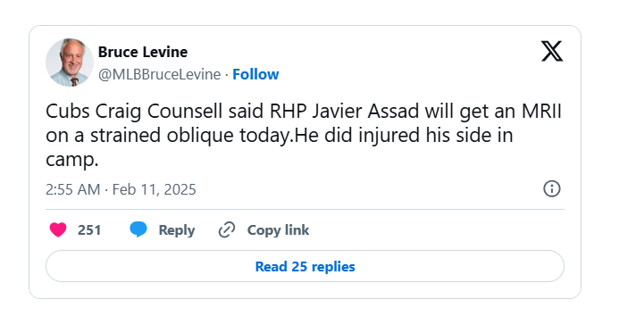The width and height of the screenshot is (644, 333).
Task: Click the Feb 11, 2025 date
Action: 154,189
